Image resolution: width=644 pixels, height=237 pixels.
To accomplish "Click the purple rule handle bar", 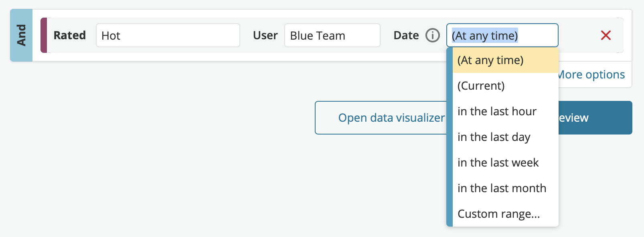I will coord(44,35).
